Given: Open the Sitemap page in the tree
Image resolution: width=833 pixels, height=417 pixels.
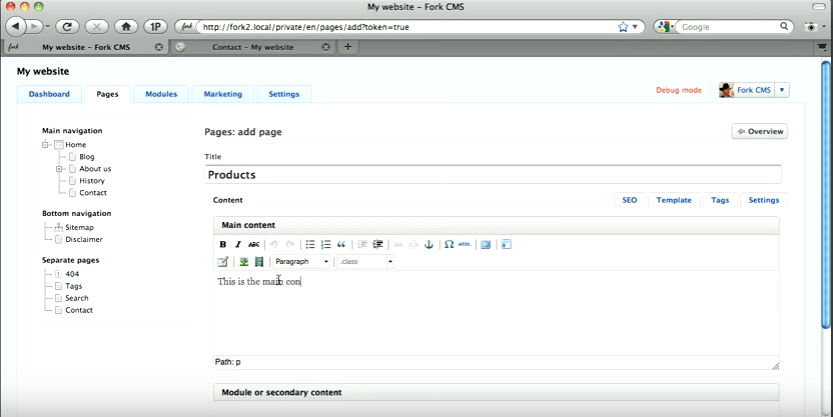Looking at the screenshot, I should 79,227.
